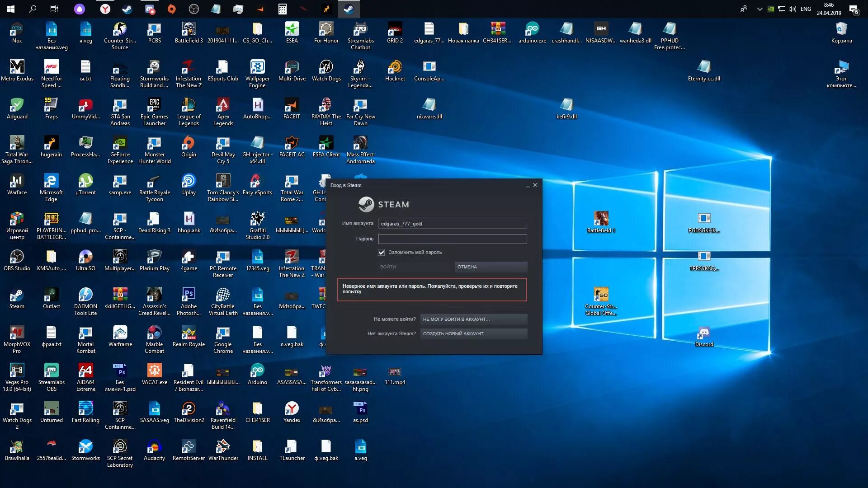This screenshot has width=868, height=488.
Task: Switch input language via ENG indicator
Action: point(806,9)
